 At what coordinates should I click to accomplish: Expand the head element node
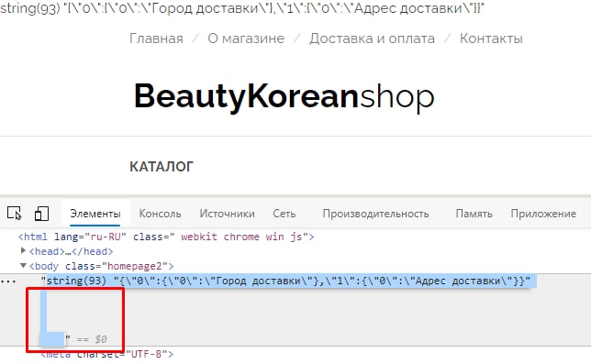(23, 250)
